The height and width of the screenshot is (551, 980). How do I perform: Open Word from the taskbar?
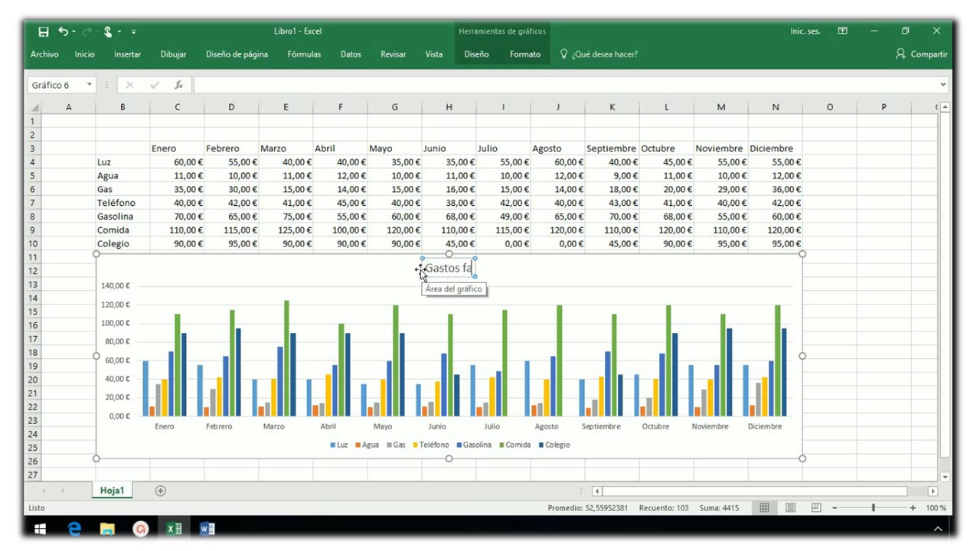[x=207, y=528]
